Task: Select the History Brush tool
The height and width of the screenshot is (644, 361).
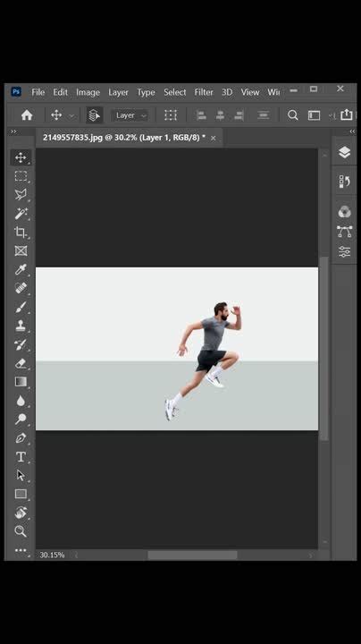Action: [21, 344]
